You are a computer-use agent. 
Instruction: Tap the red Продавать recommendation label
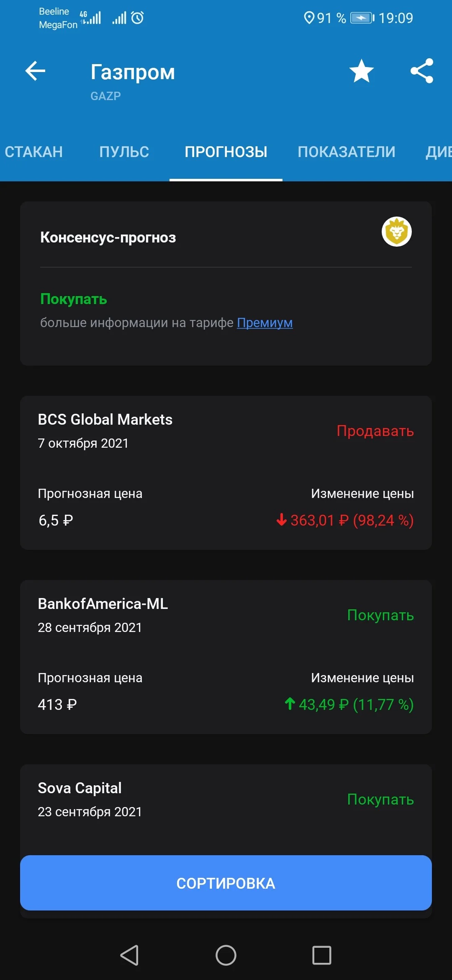[375, 431]
